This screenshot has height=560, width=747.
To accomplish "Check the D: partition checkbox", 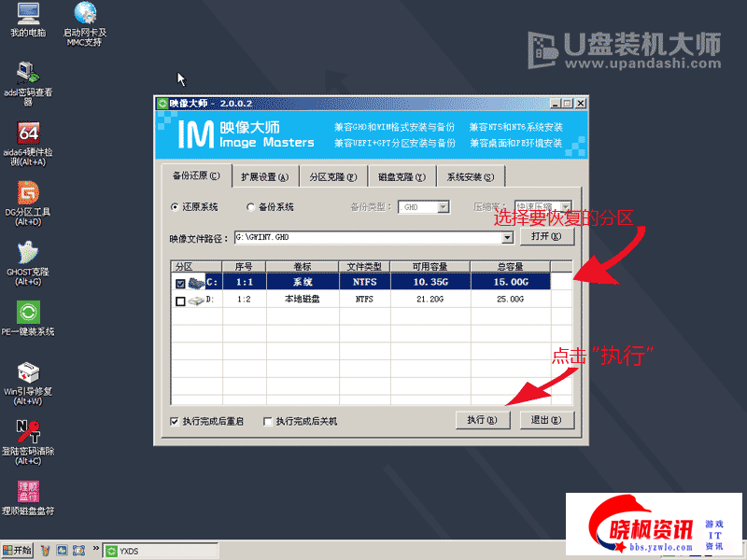I will 180,301.
